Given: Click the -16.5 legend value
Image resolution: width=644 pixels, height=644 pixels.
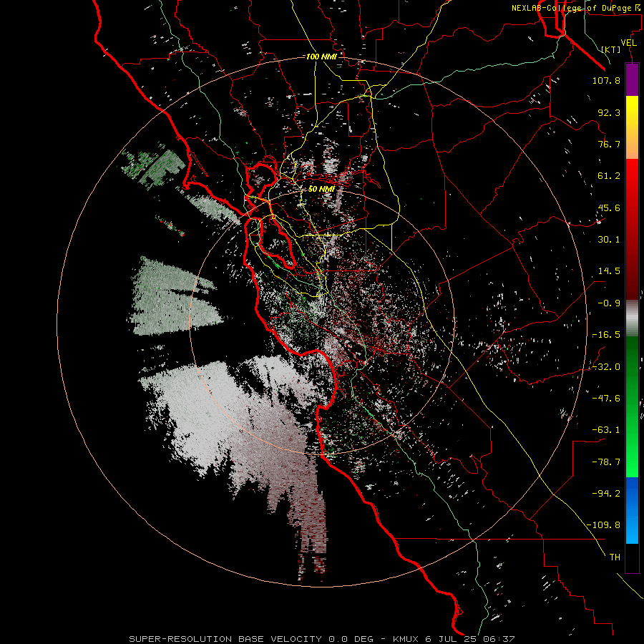Looking at the screenshot, I should 606,335.
